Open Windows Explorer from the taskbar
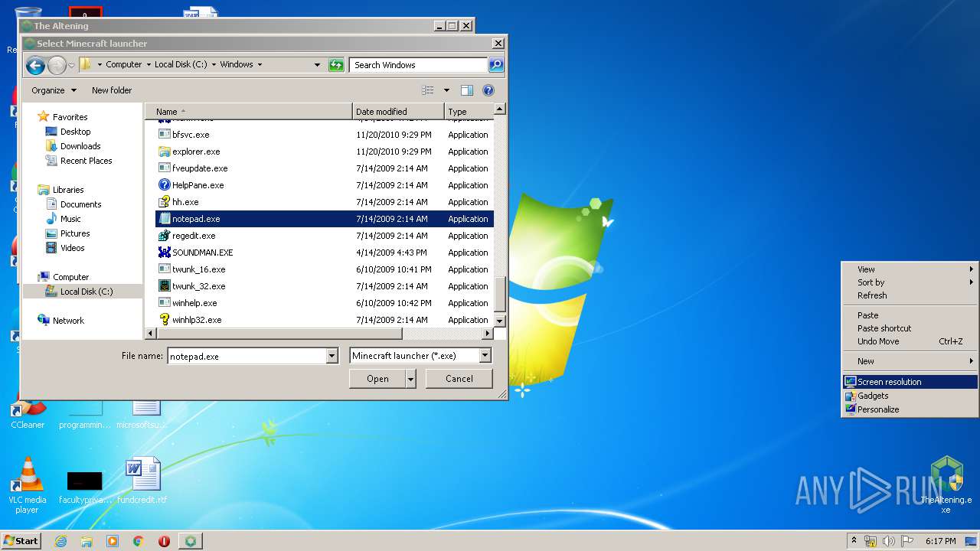 point(87,541)
